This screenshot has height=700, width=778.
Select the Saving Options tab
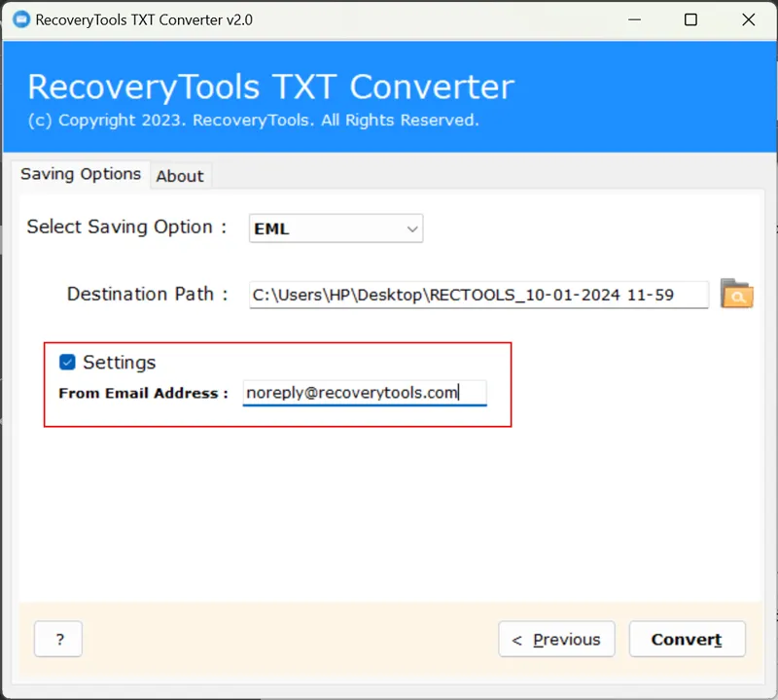81,175
